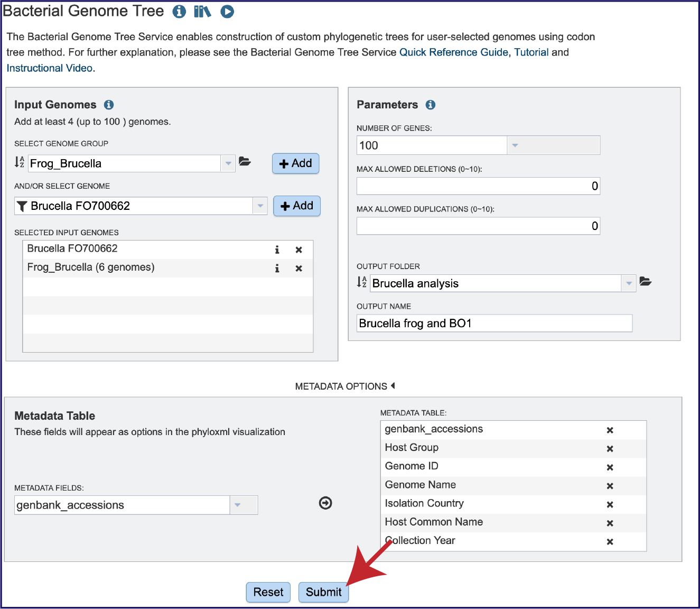The width and height of the screenshot is (700, 609).
Task: Click the Output Name text field
Action: (494, 324)
